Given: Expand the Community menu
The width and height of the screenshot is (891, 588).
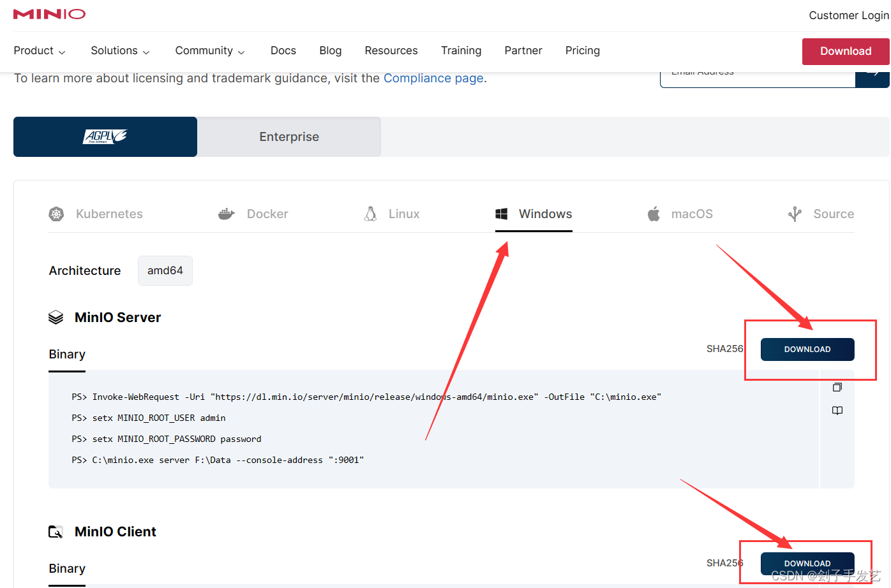Looking at the screenshot, I should (x=210, y=50).
